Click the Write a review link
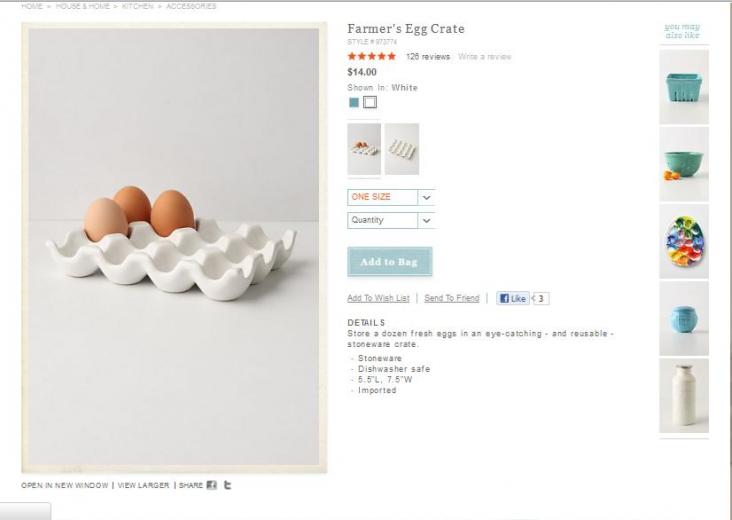 [x=484, y=57]
